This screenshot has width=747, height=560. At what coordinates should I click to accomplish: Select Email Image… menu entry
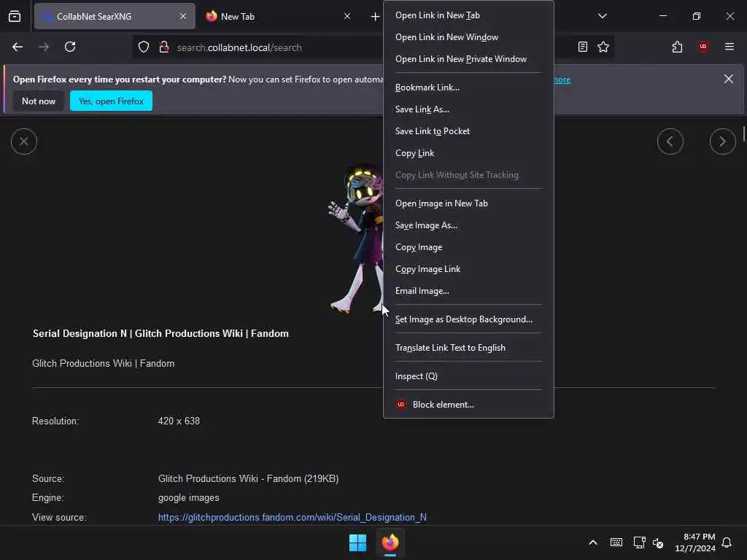(468, 291)
